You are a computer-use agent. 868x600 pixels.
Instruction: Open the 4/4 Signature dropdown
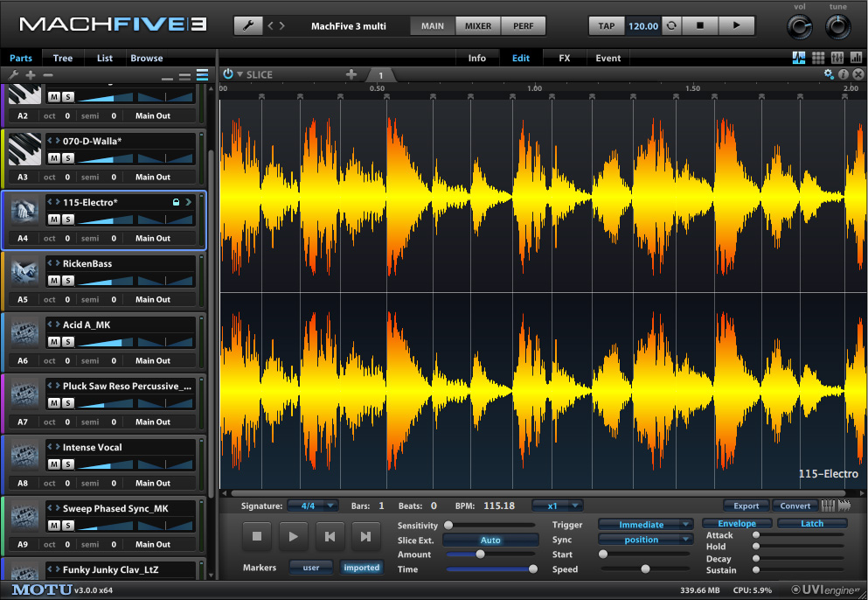pyautogui.click(x=312, y=506)
